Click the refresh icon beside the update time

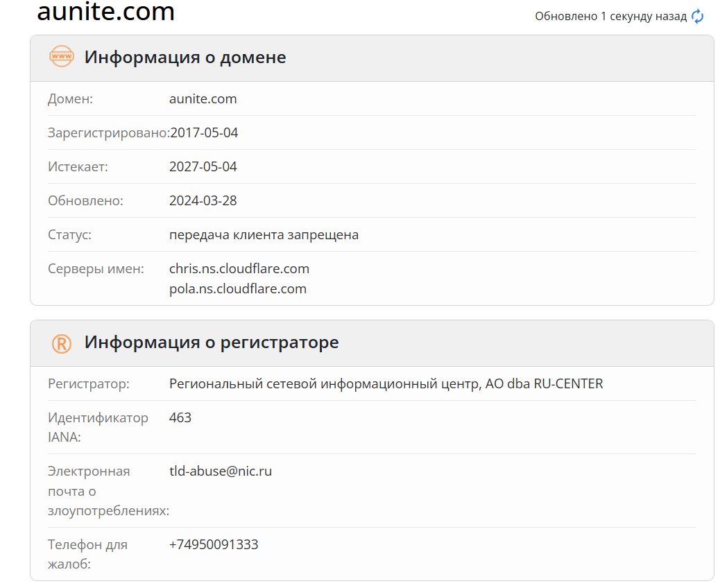(x=698, y=17)
